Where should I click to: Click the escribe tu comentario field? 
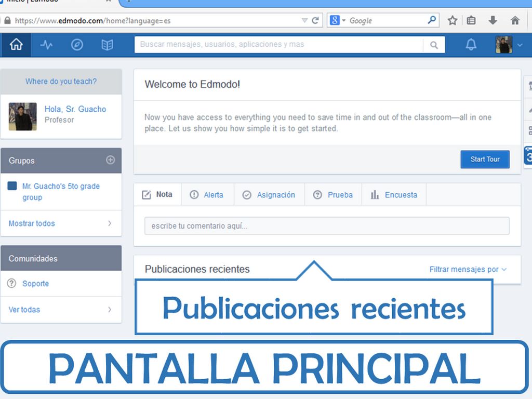(326, 226)
